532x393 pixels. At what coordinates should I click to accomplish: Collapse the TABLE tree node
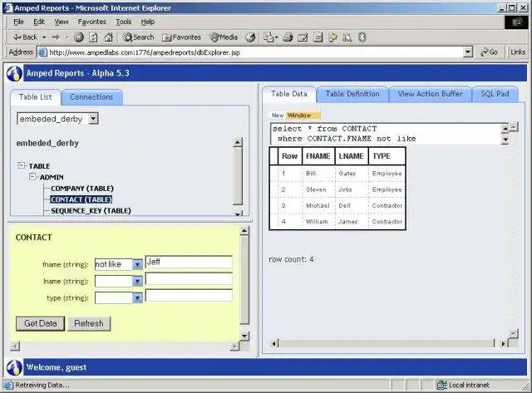click(x=22, y=165)
